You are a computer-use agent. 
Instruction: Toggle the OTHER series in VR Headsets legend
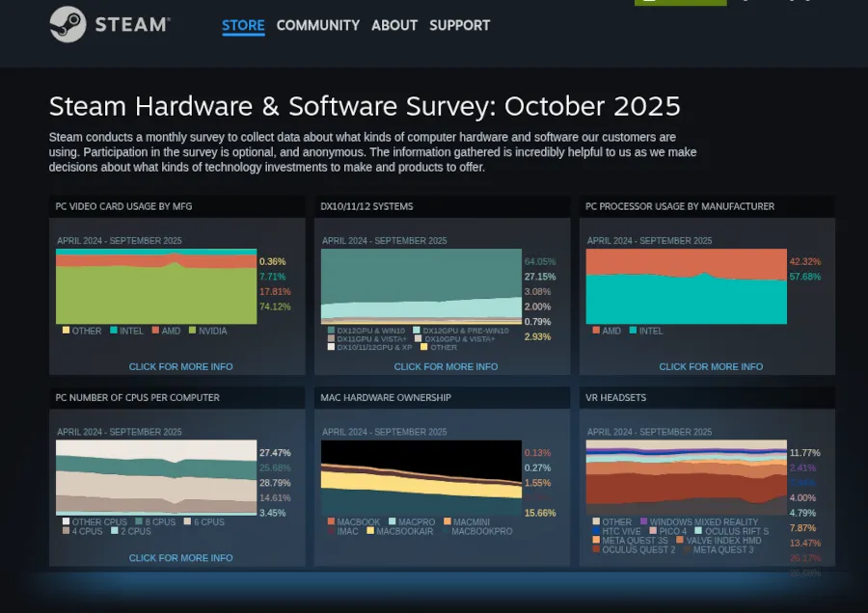[595, 521]
